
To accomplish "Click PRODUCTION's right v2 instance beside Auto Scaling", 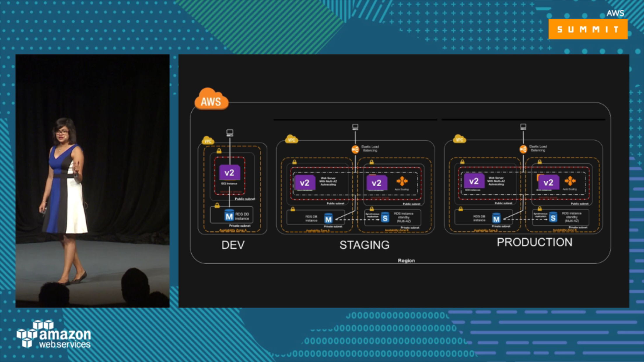I will pyautogui.click(x=548, y=182).
